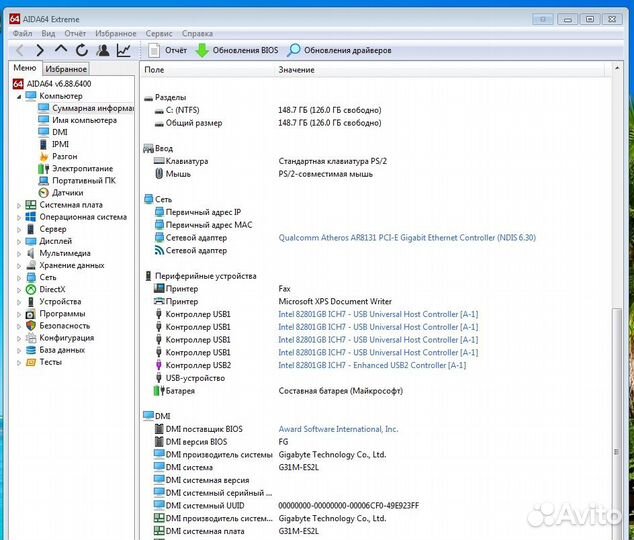This screenshot has width=634, height=540.
Task: Switch to the Избранное tab
Action: point(66,69)
